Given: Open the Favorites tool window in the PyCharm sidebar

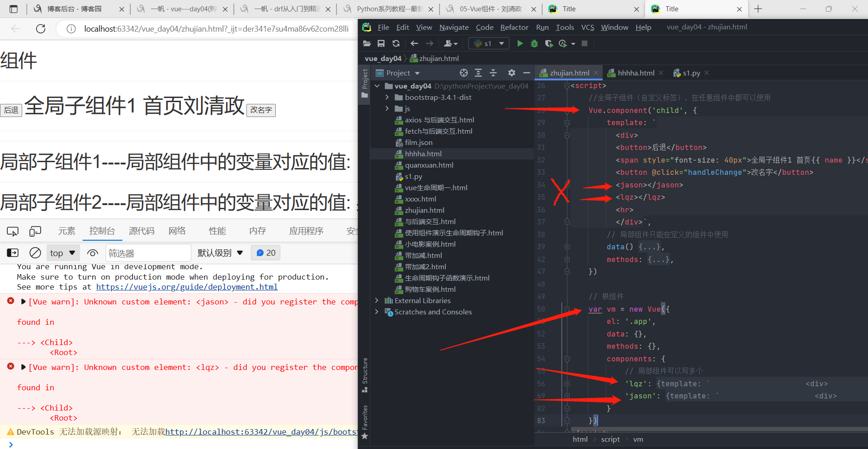Looking at the screenshot, I should (x=365, y=422).
